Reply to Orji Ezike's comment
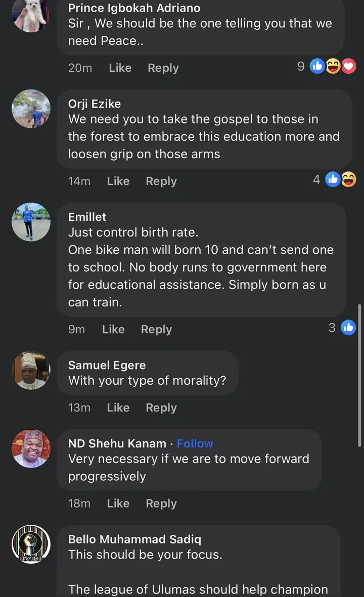This screenshot has width=364, height=597. point(161,181)
